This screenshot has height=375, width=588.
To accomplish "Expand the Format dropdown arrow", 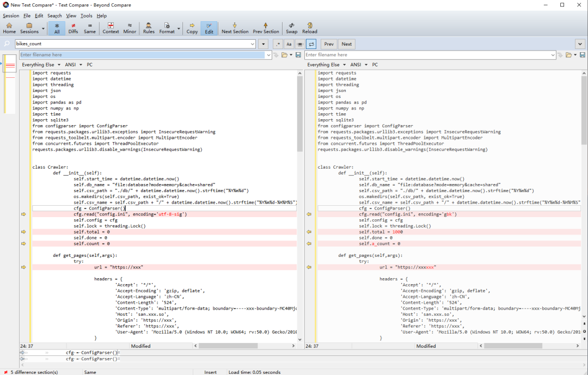I will [x=179, y=28].
